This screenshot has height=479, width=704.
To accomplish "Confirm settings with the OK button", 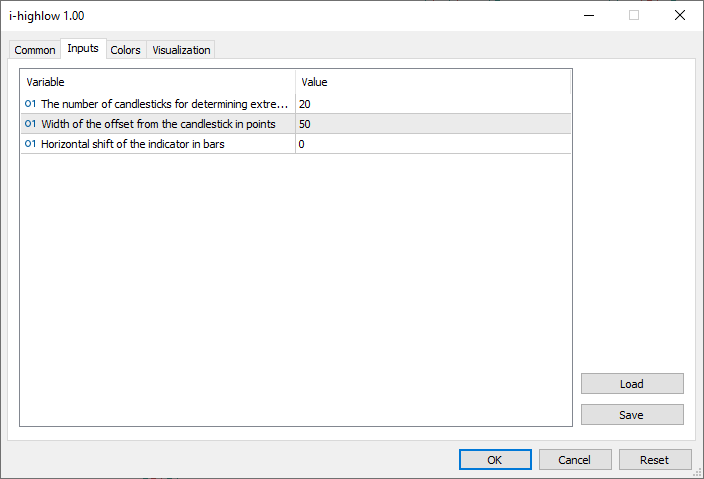I will (x=495, y=460).
